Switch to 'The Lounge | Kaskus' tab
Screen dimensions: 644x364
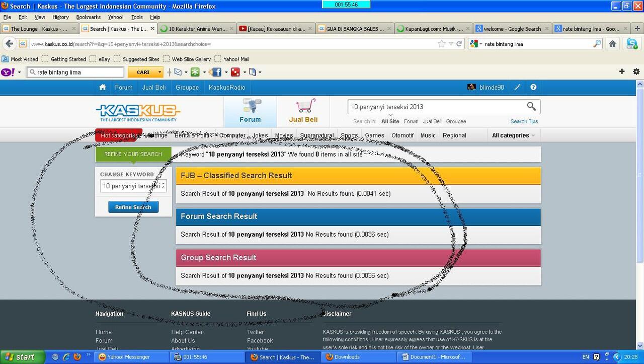[x=39, y=29]
